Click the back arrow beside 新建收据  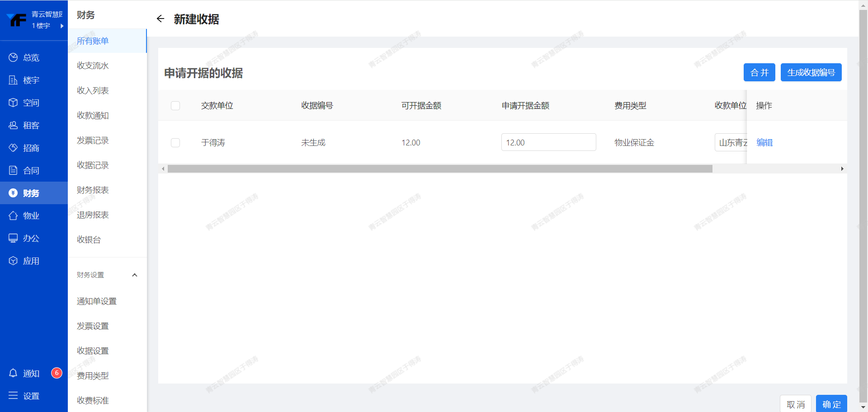160,19
